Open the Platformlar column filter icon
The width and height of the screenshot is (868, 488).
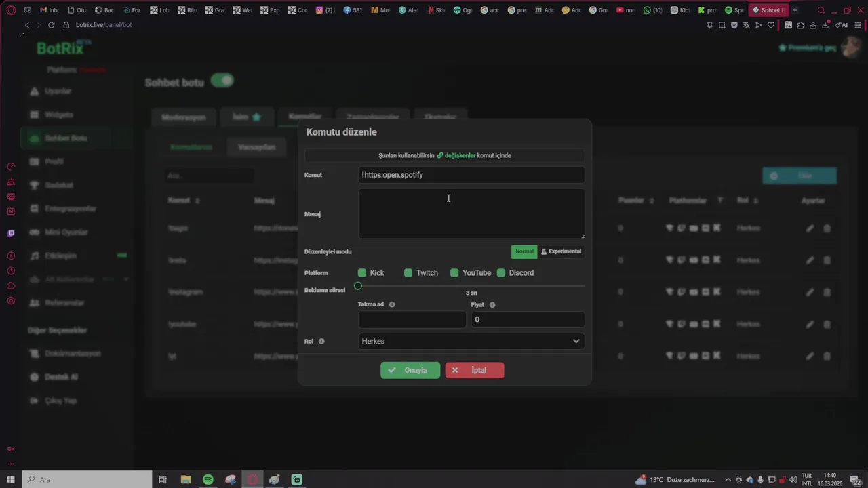720,201
